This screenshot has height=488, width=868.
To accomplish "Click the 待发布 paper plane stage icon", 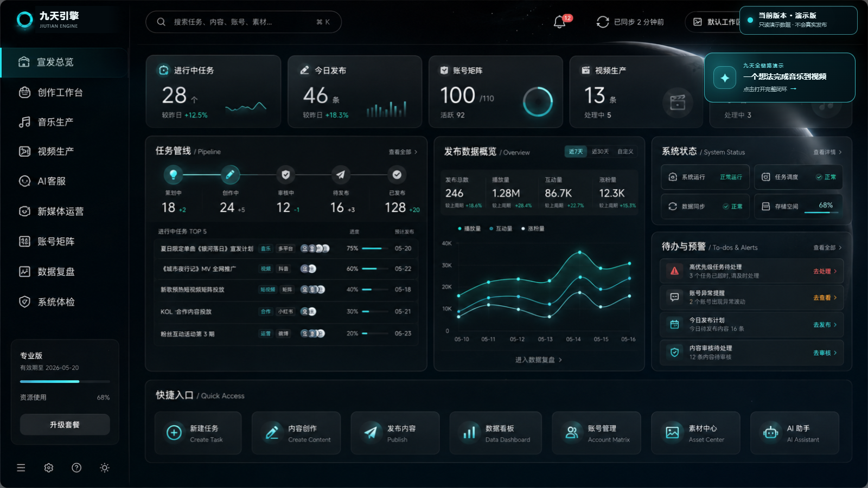I will coord(341,175).
